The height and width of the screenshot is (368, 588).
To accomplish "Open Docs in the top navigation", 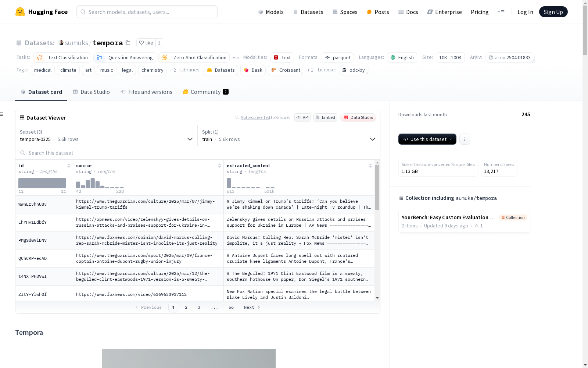I will pyautogui.click(x=408, y=12).
